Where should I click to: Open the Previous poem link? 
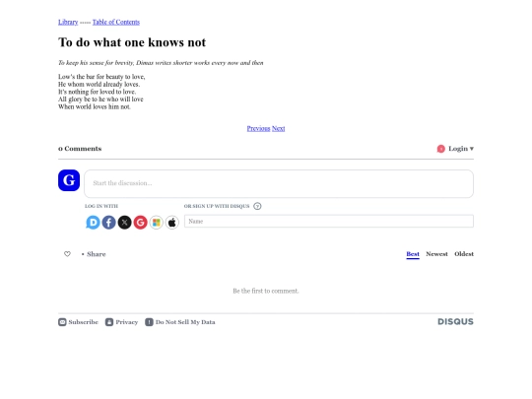(258, 129)
